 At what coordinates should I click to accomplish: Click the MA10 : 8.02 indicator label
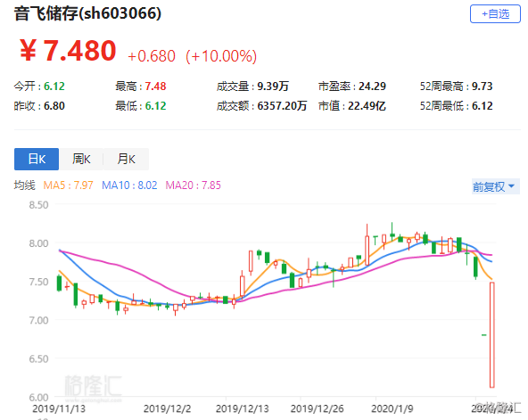[x=129, y=185]
